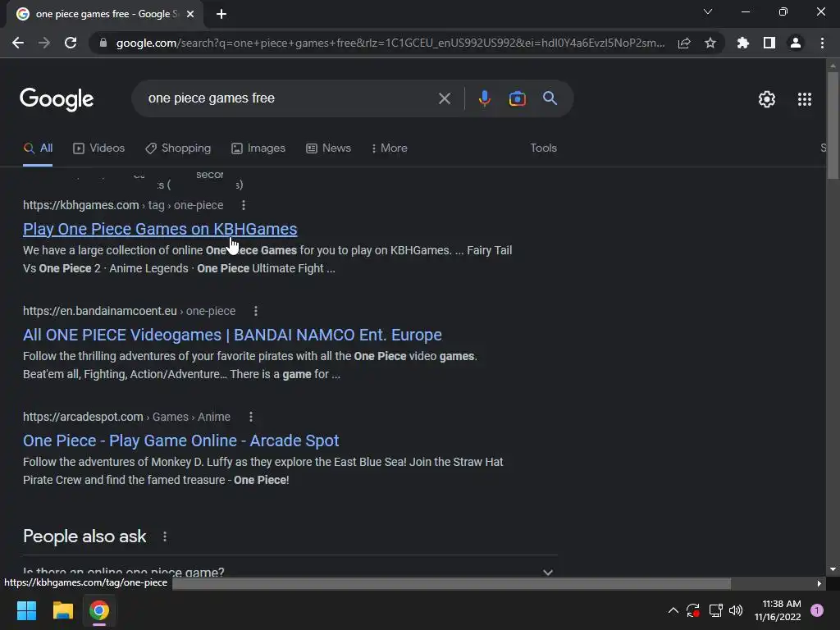
Task: Open options for kbhgames.com result
Action: click(243, 205)
